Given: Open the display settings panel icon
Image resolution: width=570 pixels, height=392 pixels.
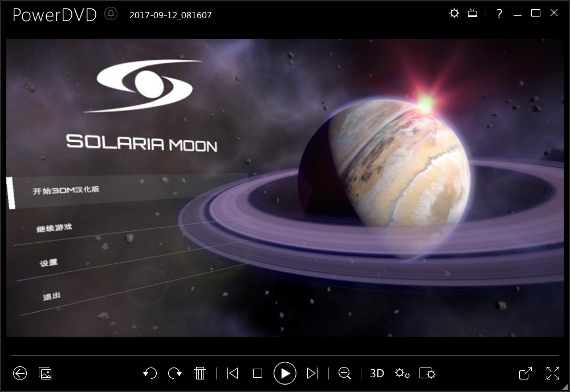Looking at the screenshot, I should click(427, 373).
